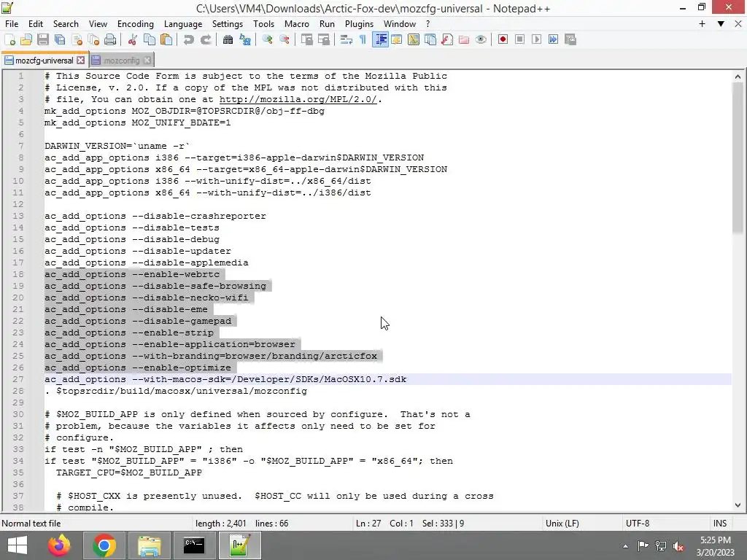Open the Replace dialog icon
The height and width of the screenshot is (560, 747).
[245, 39]
